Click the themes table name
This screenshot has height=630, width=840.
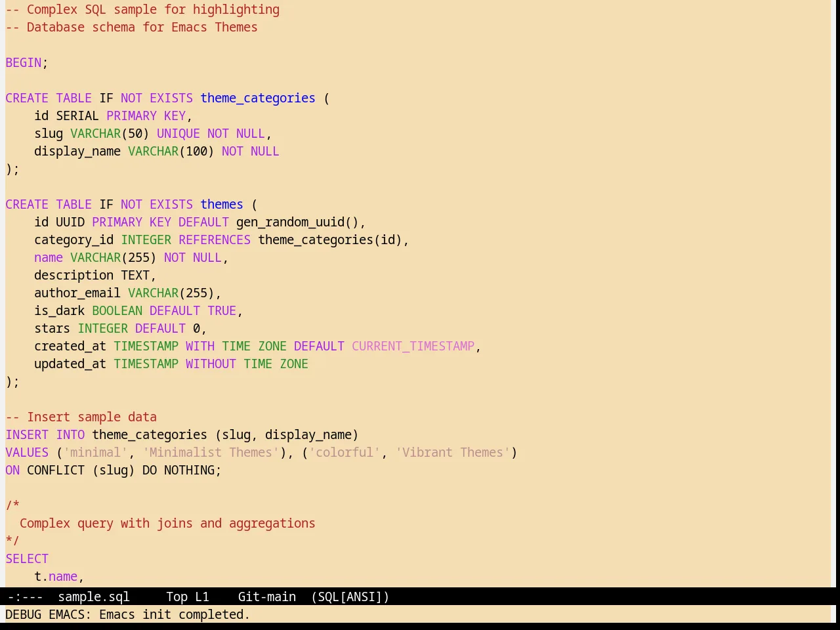(x=222, y=204)
